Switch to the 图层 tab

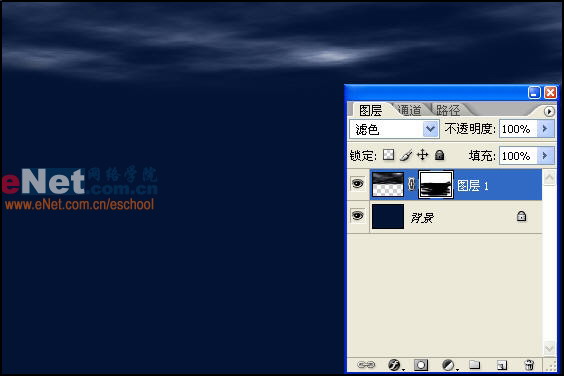point(370,110)
